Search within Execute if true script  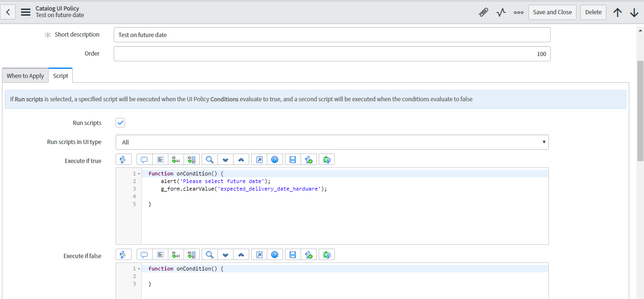(209, 160)
